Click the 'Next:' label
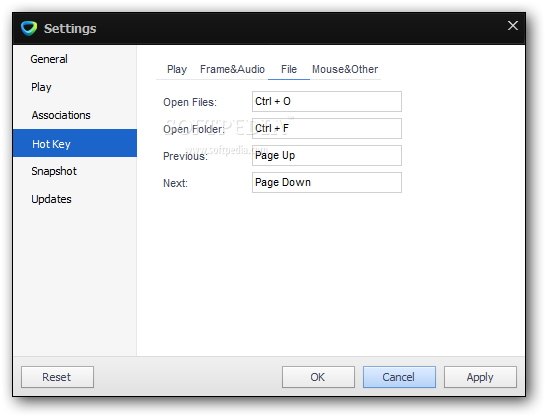This screenshot has width=546, height=417. coord(175,183)
